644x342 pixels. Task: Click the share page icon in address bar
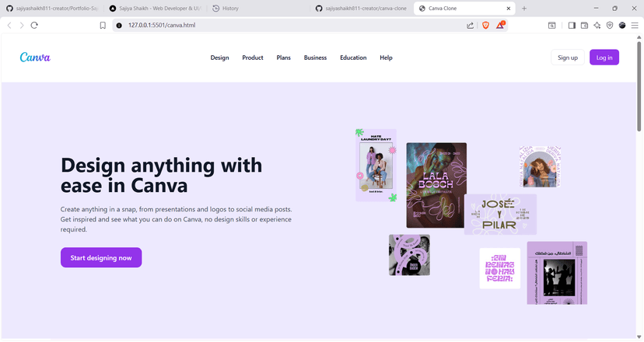(x=470, y=26)
